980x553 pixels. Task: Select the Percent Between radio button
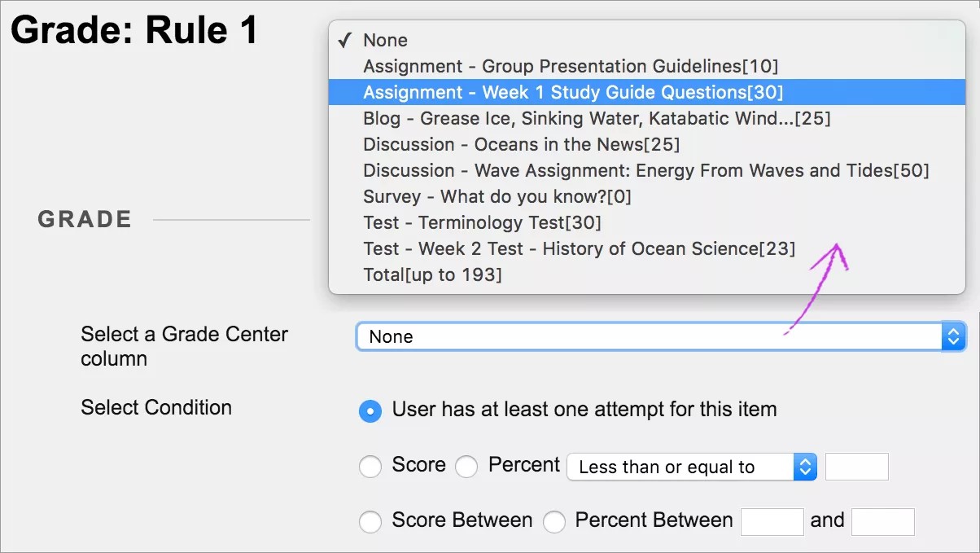(x=555, y=521)
